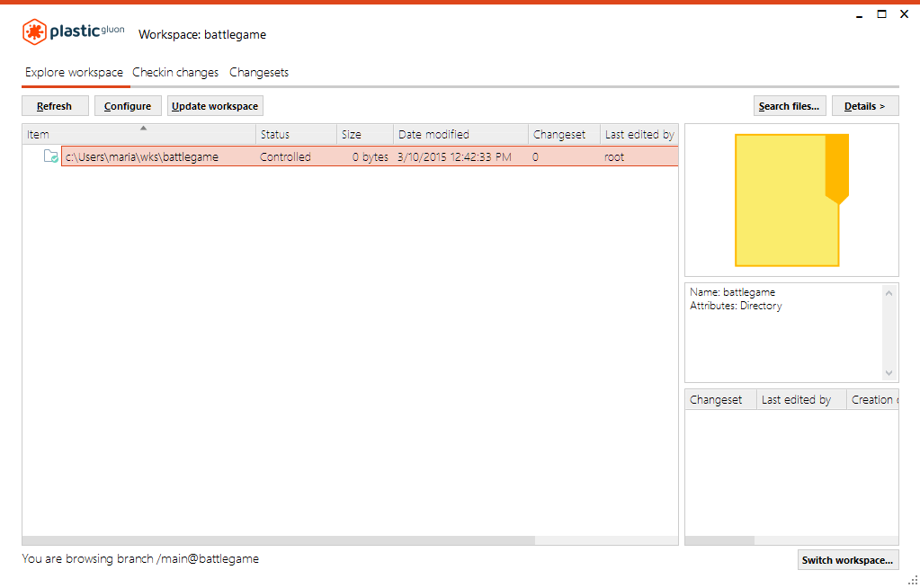Sort by the Status column header

(296, 134)
